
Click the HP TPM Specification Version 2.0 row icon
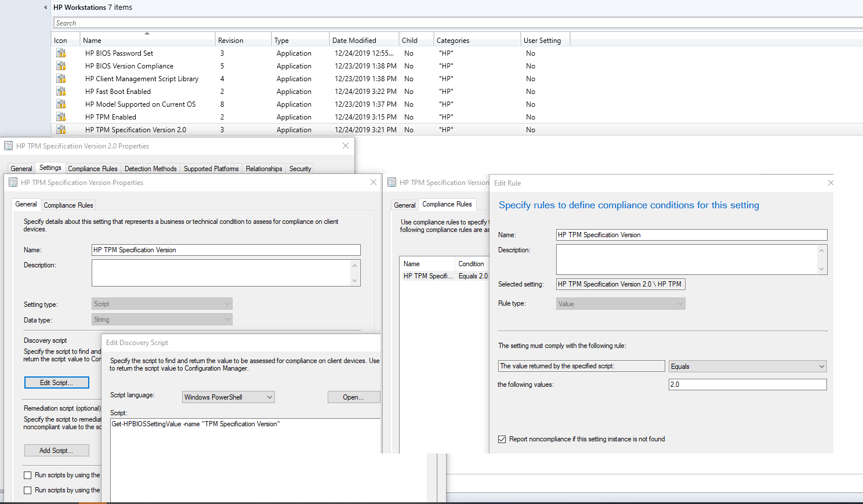(x=61, y=129)
